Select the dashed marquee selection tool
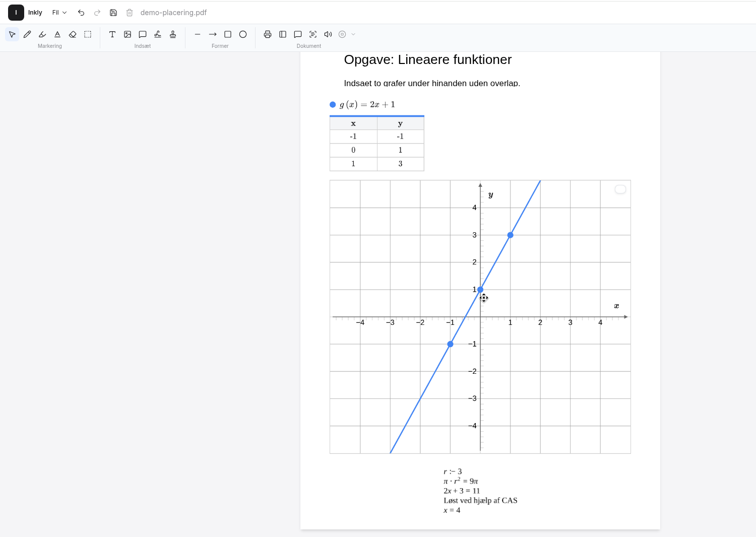Image resolution: width=756 pixels, height=537 pixels. pos(88,34)
